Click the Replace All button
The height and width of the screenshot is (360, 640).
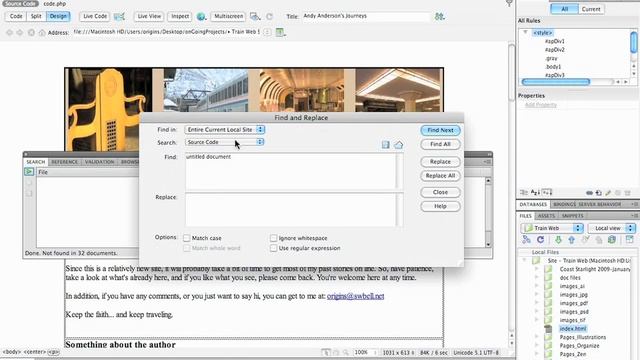pos(440,176)
